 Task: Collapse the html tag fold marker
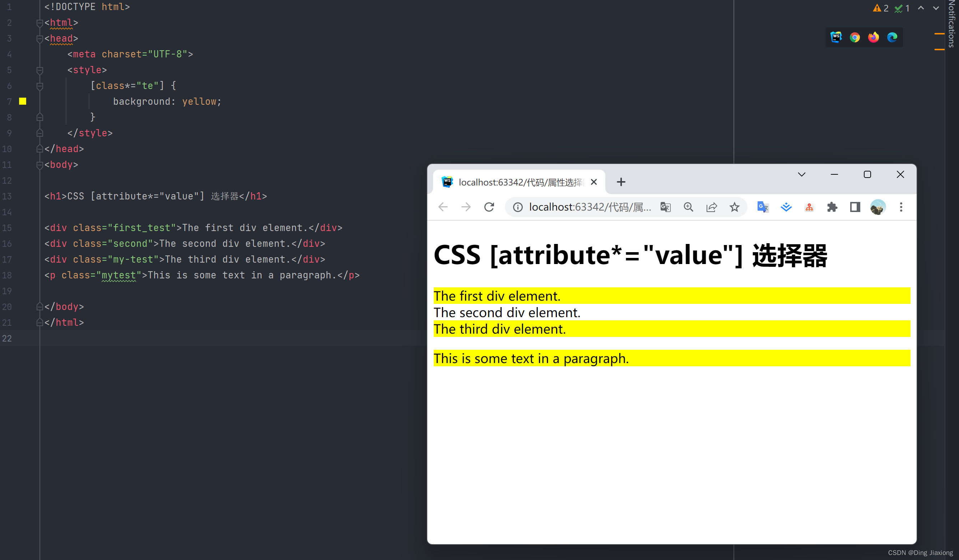coord(39,23)
